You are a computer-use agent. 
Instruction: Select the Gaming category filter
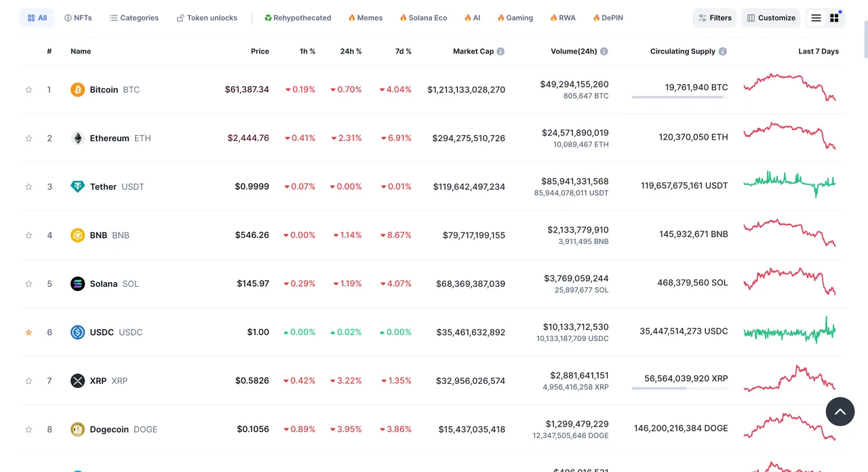(x=515, y=18)
